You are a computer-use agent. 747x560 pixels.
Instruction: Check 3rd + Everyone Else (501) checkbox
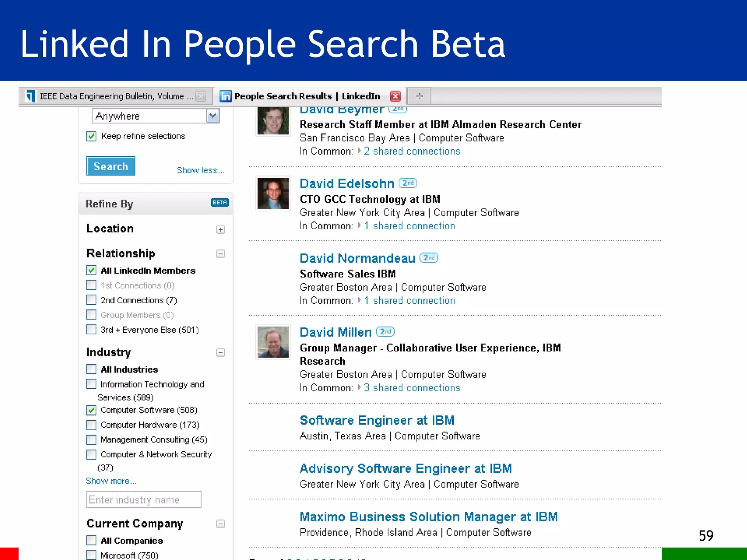pyautogui.click(x=91, y=330)
